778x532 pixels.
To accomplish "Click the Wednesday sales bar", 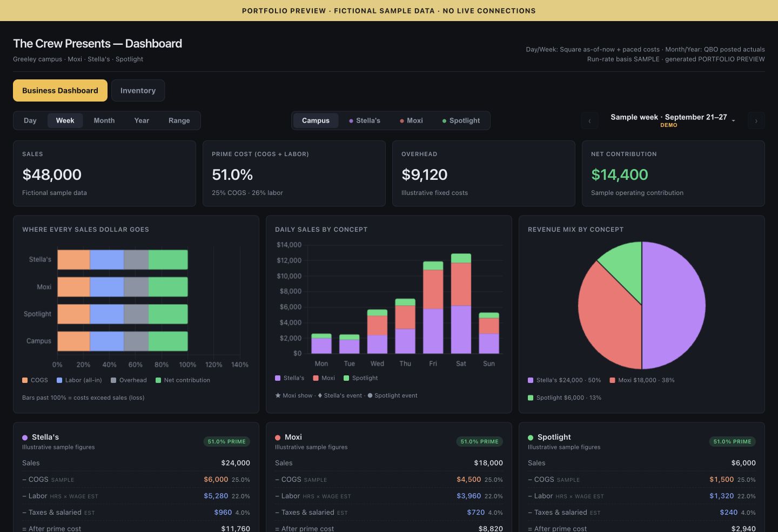I will [x=377, y=332].
